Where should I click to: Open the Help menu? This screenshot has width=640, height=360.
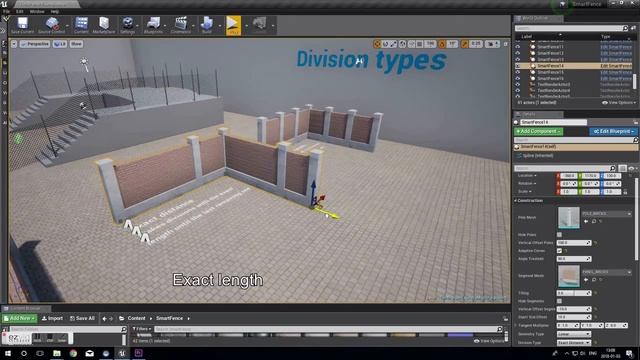tap(54, 11)
